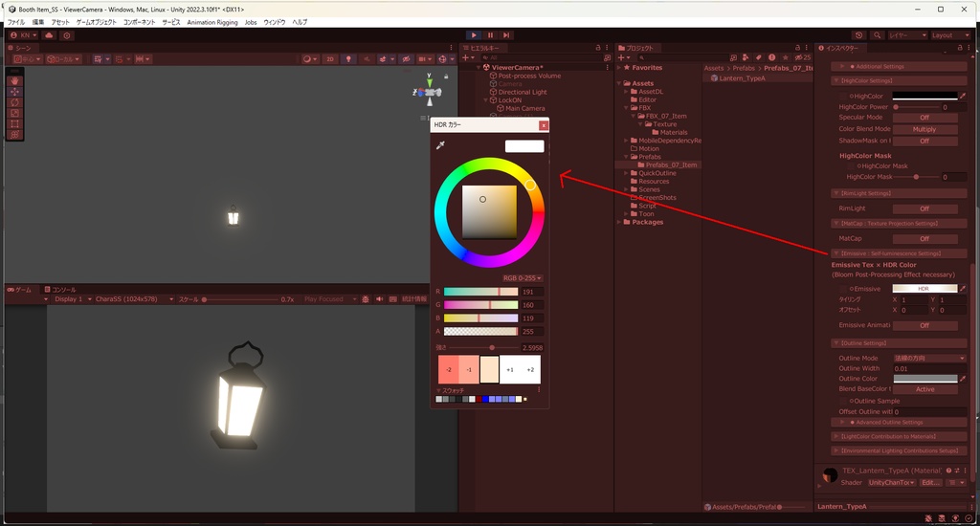
Task: Open the Jobs menu
Action: click(251, 22)
